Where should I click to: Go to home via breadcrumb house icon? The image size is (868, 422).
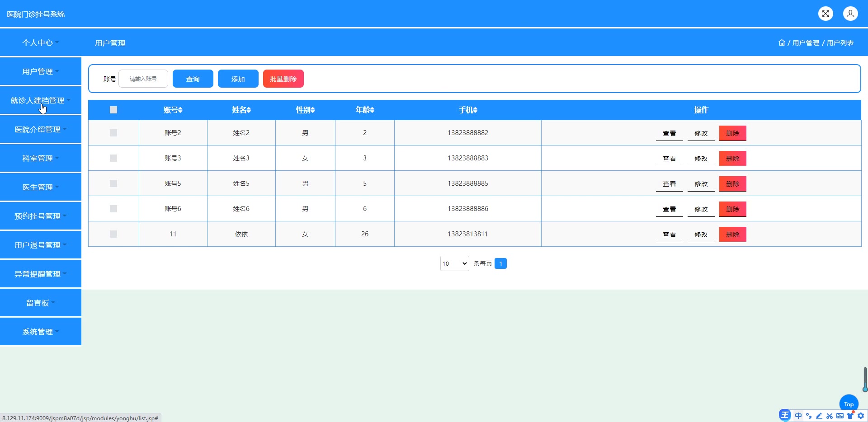coord(782,42)
